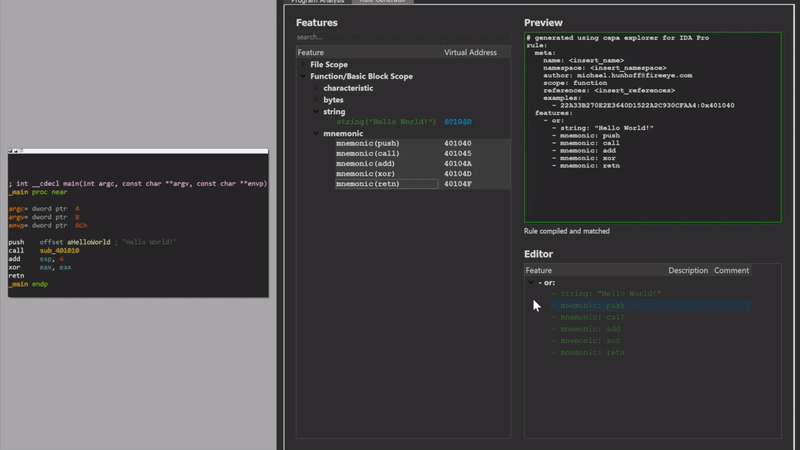Select the mnemonic(retn) feature
Image resolution: width=800 pixels, height=450 pixels.
click(x=386, y=184)
